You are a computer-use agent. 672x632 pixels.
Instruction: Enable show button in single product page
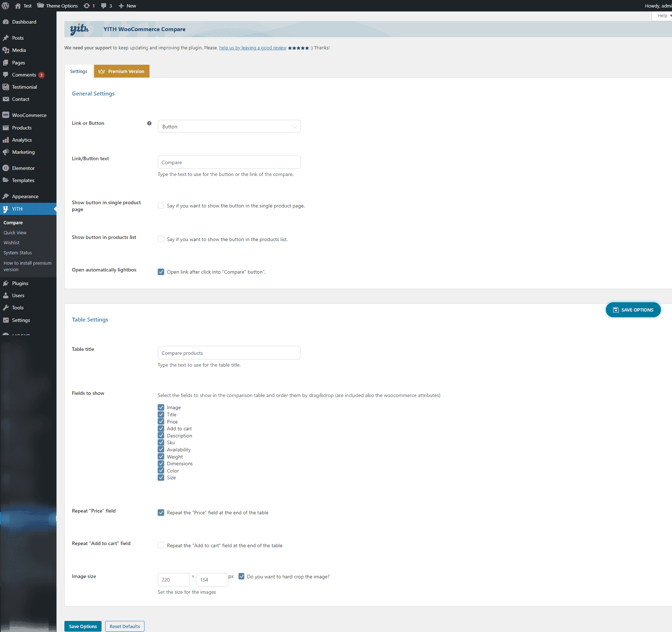pyautogui.click(x=161, y=206)
